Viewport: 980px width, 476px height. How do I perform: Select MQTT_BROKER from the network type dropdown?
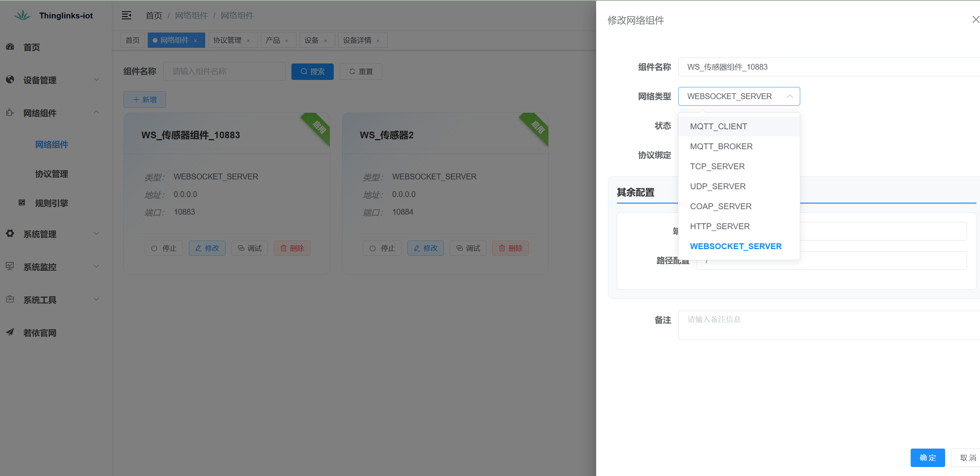click(721, 146)
